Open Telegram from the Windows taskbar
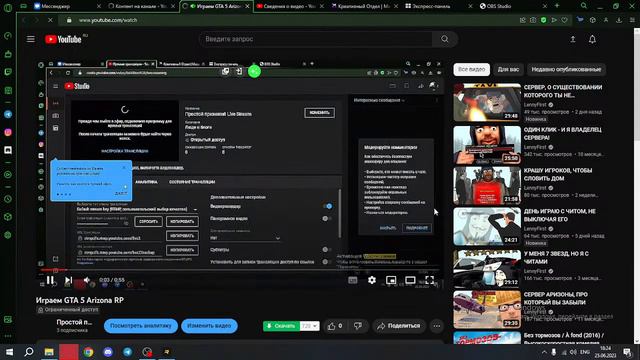 [x=127, y=351]
